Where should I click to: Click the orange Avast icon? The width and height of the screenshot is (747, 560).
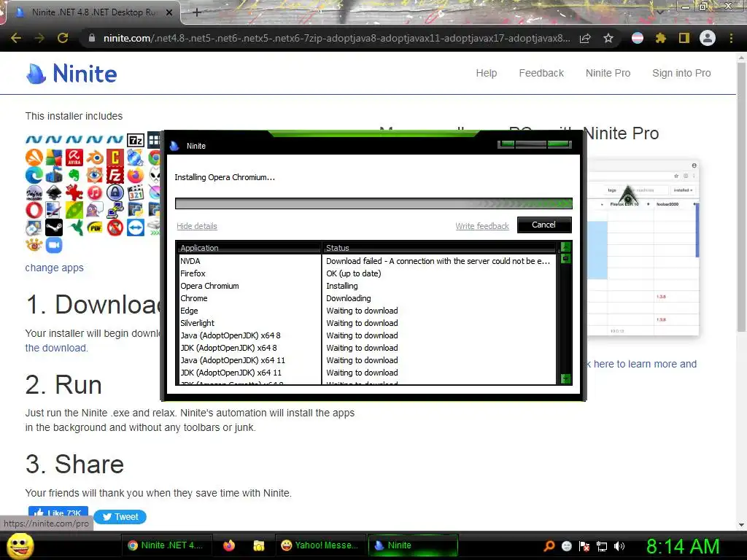(34, 157)
